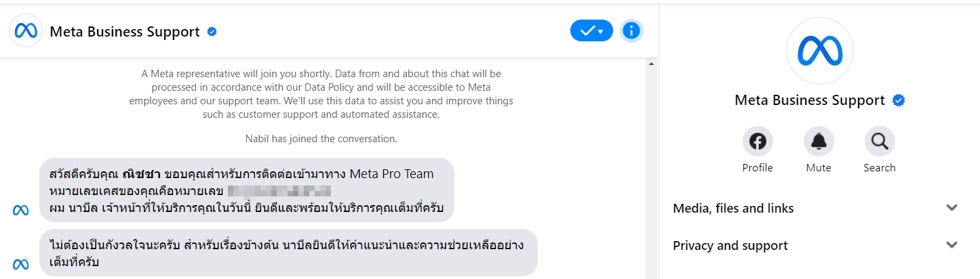Click the large Meta logo profile picture

coord(819,51)
